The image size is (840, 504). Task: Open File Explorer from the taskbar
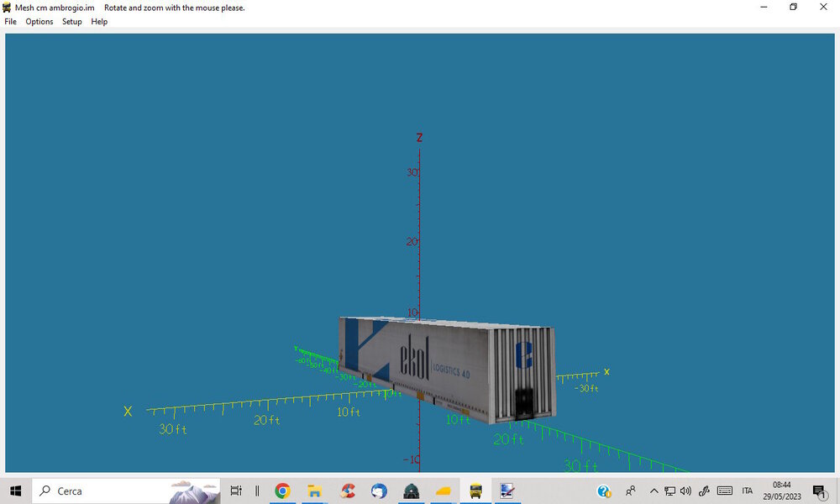(314, 491)
